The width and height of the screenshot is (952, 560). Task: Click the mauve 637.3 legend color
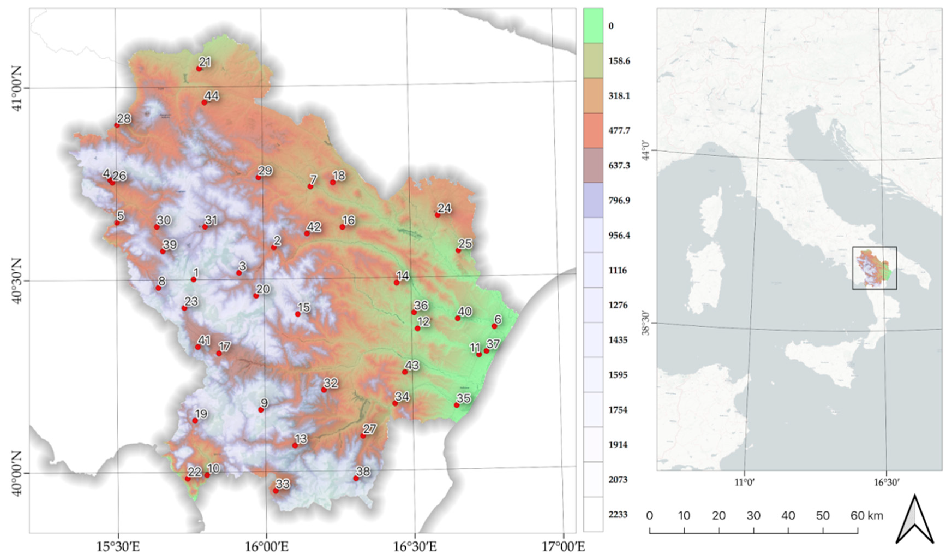tap(593, 165)
